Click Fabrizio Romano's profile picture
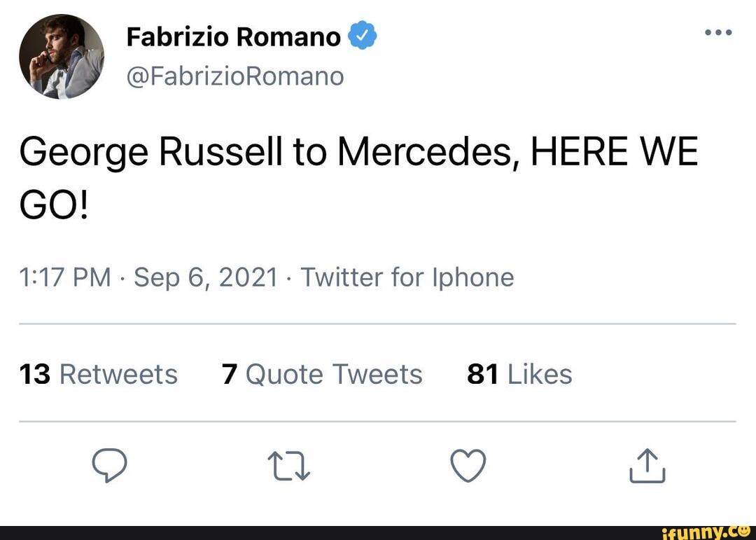The height and width of the screenshot is (540, 756). [x=62, y=55]
